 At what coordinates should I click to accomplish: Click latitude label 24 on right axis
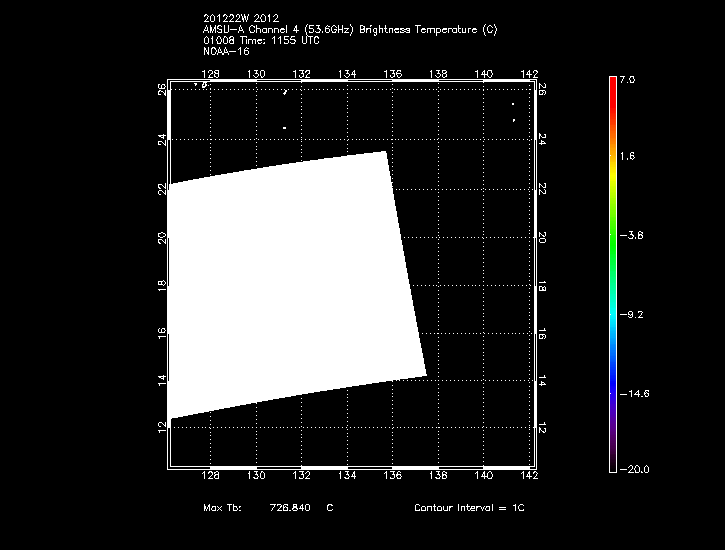(x=541, y=141)
